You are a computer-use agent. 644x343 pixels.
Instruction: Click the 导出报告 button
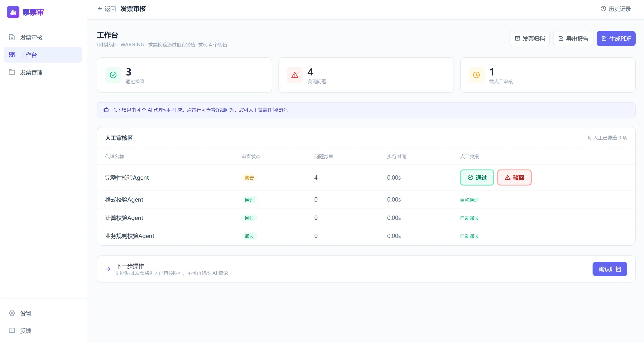573,39
